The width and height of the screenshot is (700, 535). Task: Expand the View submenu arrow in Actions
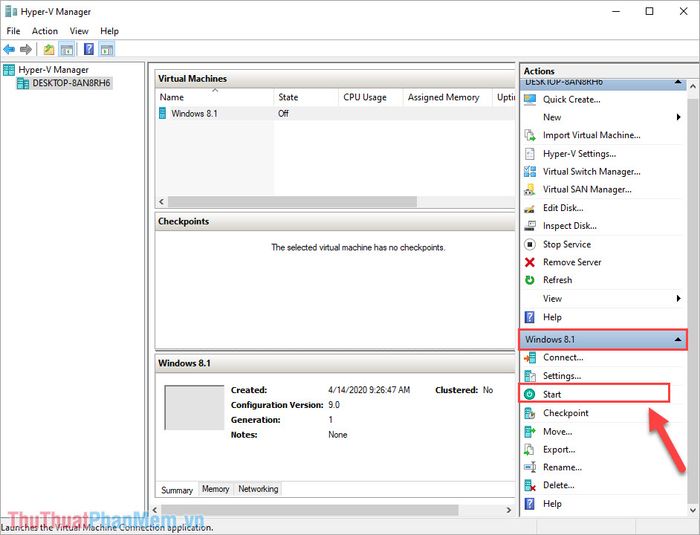[679, 298]
